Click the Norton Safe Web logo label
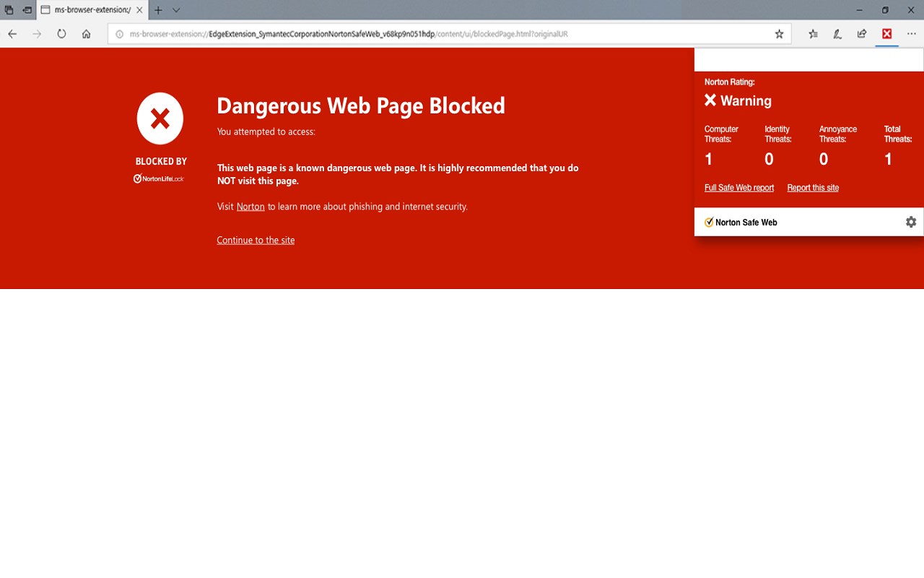This screenshot has height=578, width=924. coord(741,223)
